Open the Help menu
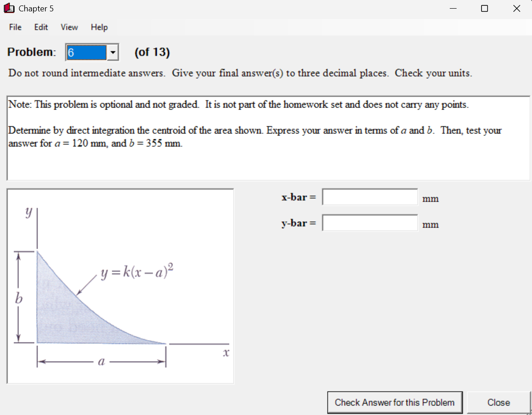532x415 pixels. [x=99, y=27]
